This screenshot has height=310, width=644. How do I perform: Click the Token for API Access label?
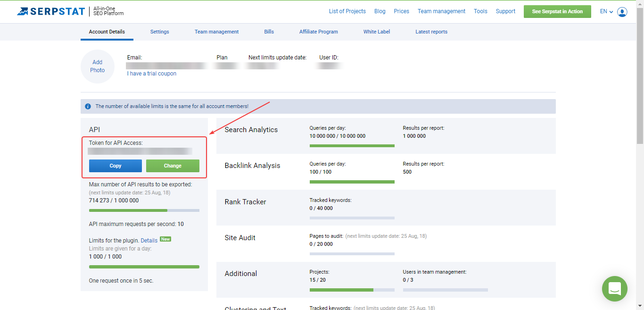click(116, 142)
